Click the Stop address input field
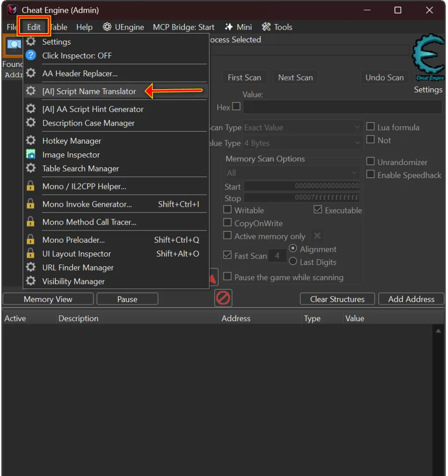This screenshot has width=448, height=476. tap(302, 198)
